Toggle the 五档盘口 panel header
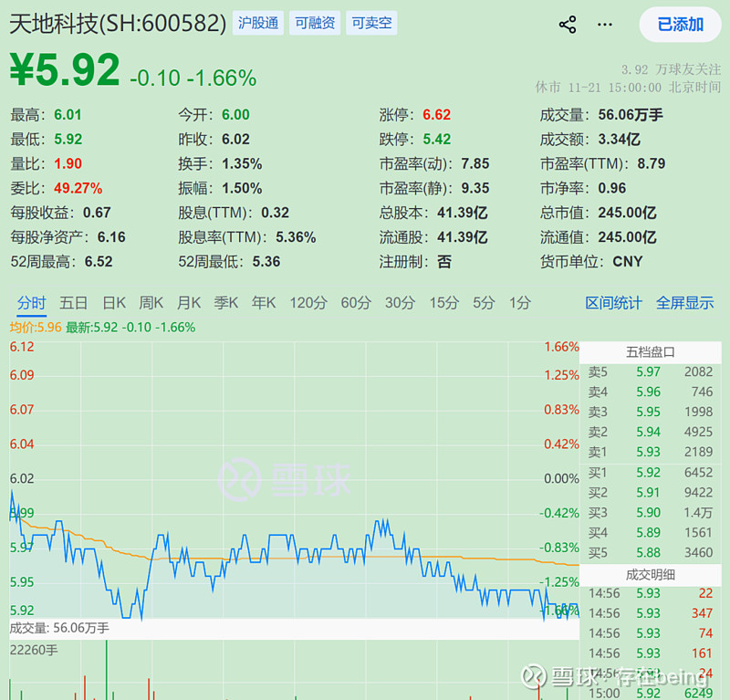Viewport: 730px width, 700px height. coord(650,350)
